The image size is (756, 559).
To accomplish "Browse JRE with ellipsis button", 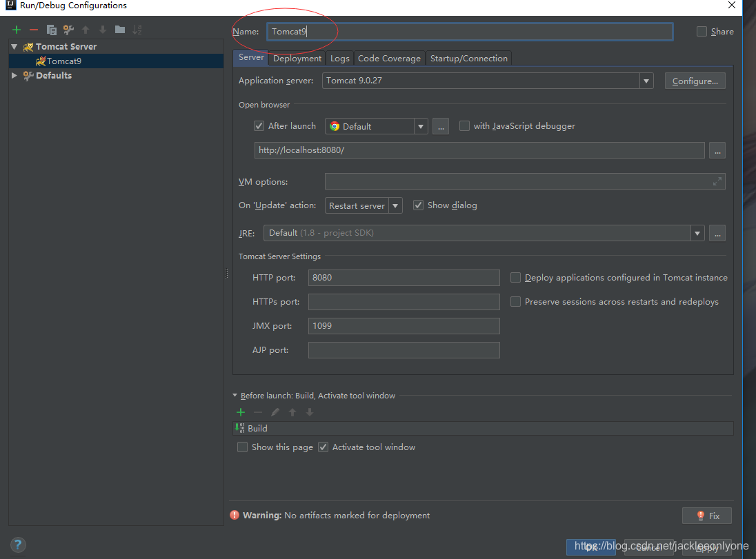I will [x=717, y=233].
